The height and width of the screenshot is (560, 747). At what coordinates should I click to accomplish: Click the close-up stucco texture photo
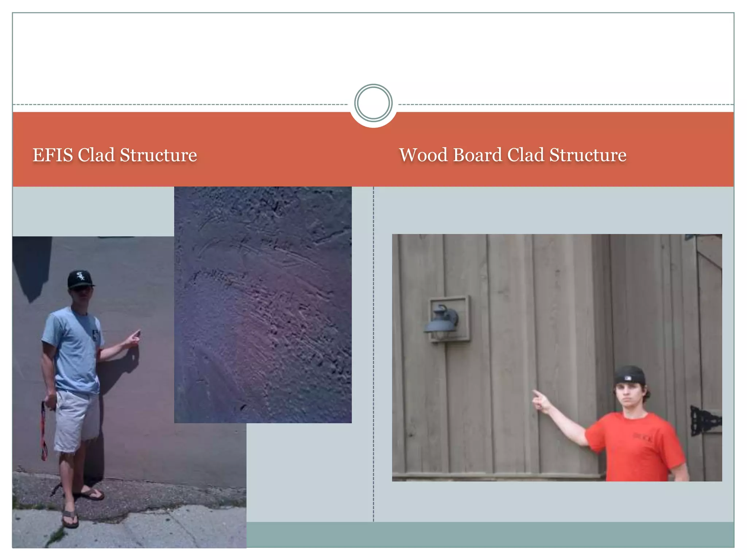point(263,305)
